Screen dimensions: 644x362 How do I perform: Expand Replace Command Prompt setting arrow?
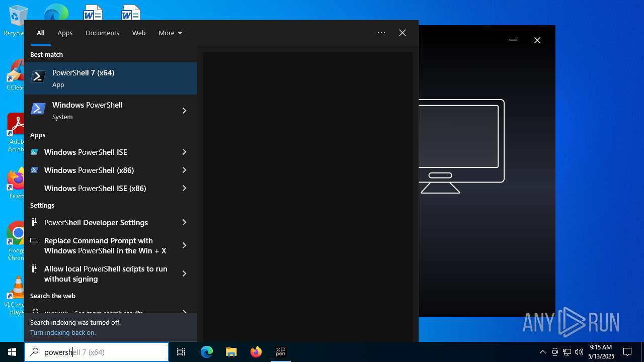[x=184, y=245]
